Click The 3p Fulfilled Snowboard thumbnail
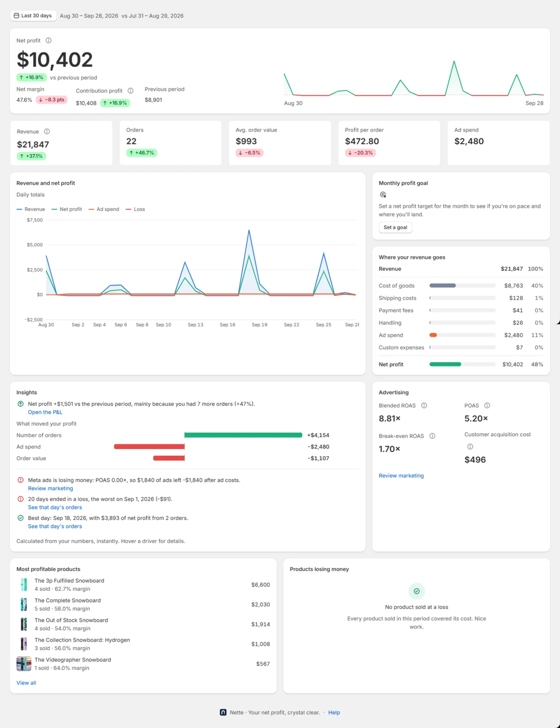This screenshot has height=728, width=560. pos(24,585)
